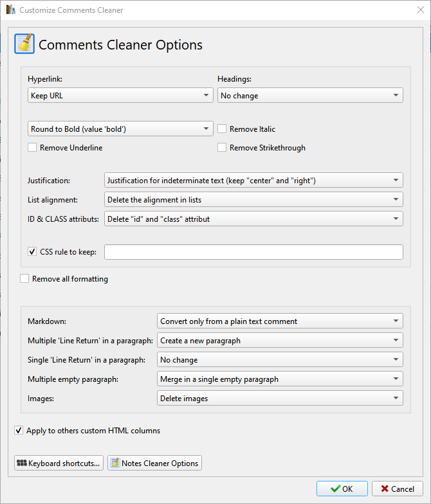Click the Keyboard shortcuts keys icon
Image resolution: width=431 pixels, height=504 pixels.
[22, 463]
